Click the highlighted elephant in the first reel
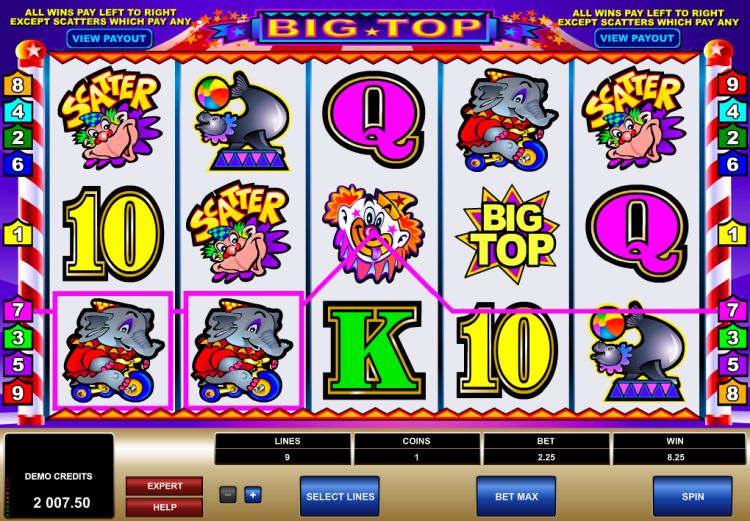750x521 pixels. 113,351
